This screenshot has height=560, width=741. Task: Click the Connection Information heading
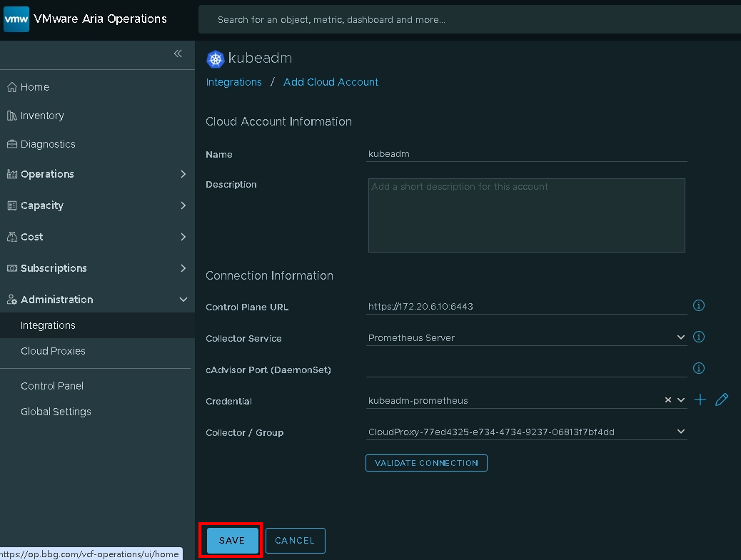[x=269, y=275]
